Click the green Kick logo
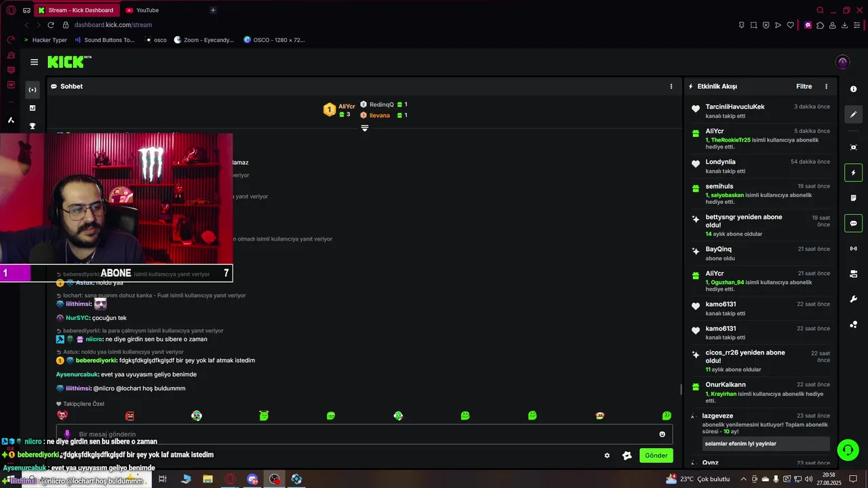This screenshot has height=488, width=868. point(66,62)
